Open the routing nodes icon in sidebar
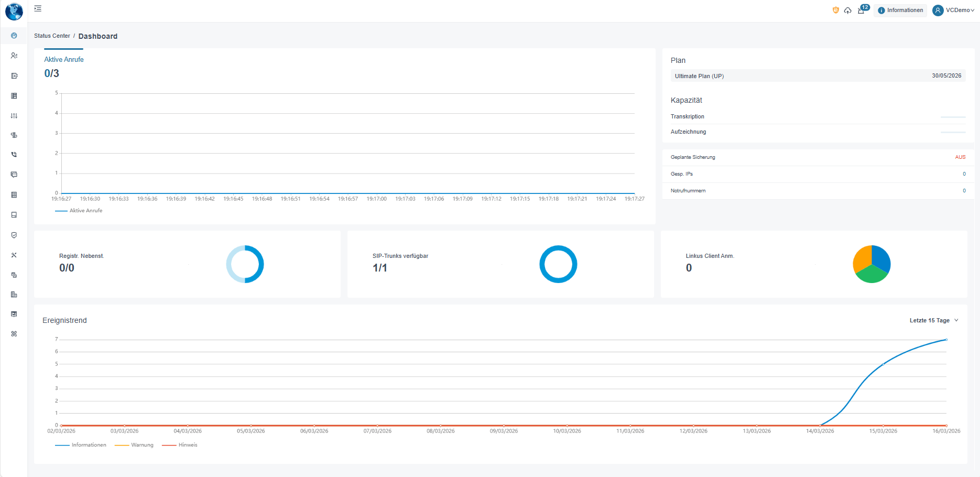 [14, 135]
